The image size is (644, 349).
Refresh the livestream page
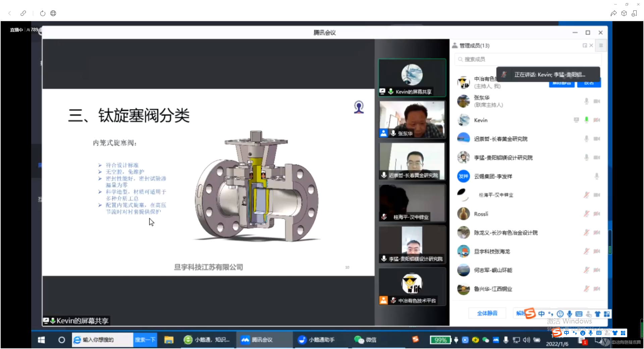pyautogui.click(x=43, y=13)
